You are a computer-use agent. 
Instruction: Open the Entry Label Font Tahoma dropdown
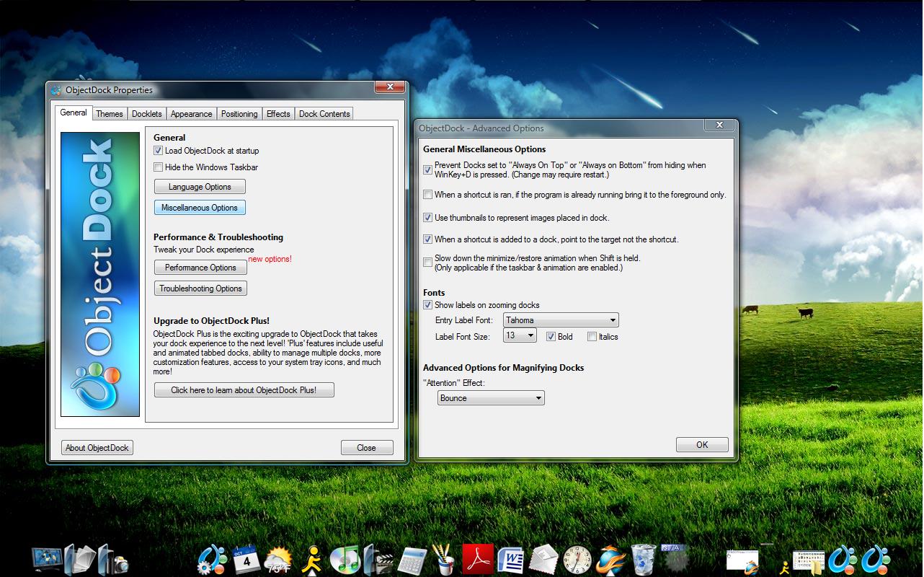[x=561, y=320]
